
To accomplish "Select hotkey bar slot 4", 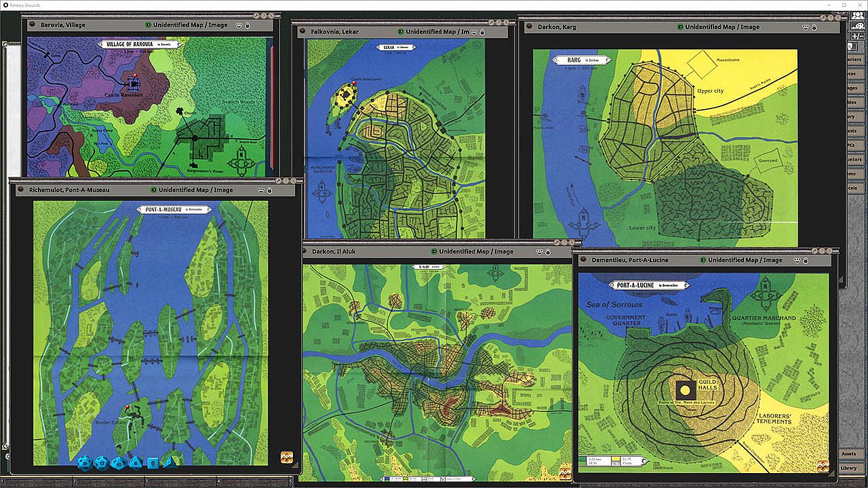I will 253,482.
